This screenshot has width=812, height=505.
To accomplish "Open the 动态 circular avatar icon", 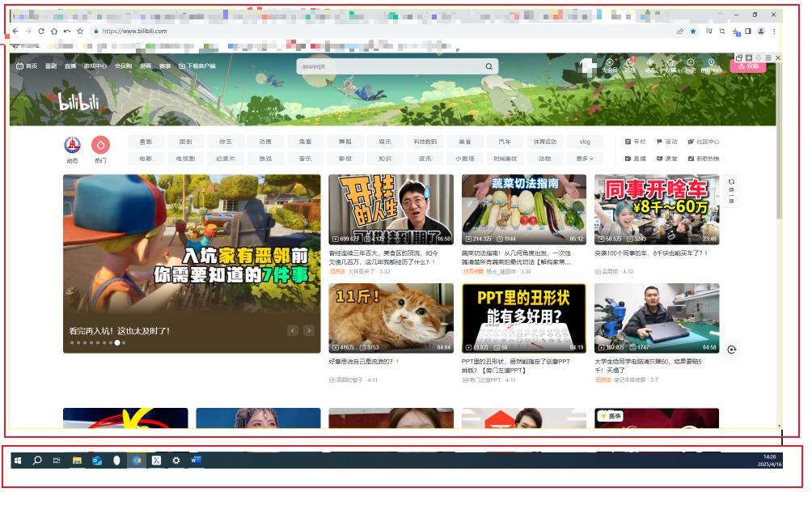I will tap(73, 145).
